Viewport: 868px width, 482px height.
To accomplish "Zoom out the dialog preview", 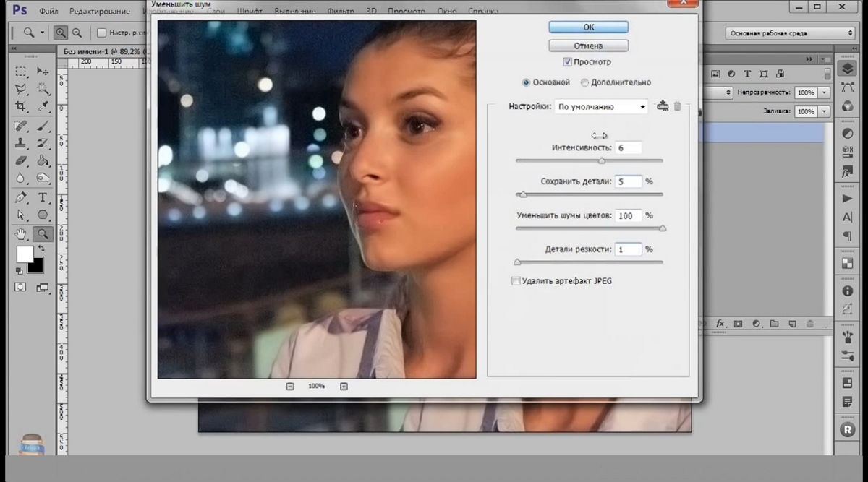I will point(290,387).
